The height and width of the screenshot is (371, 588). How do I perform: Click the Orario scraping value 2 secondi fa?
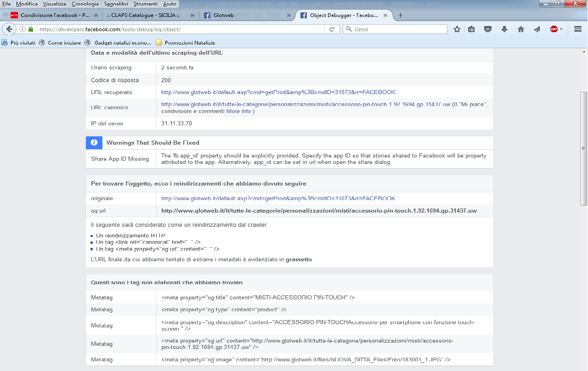[x=177, y=67]
